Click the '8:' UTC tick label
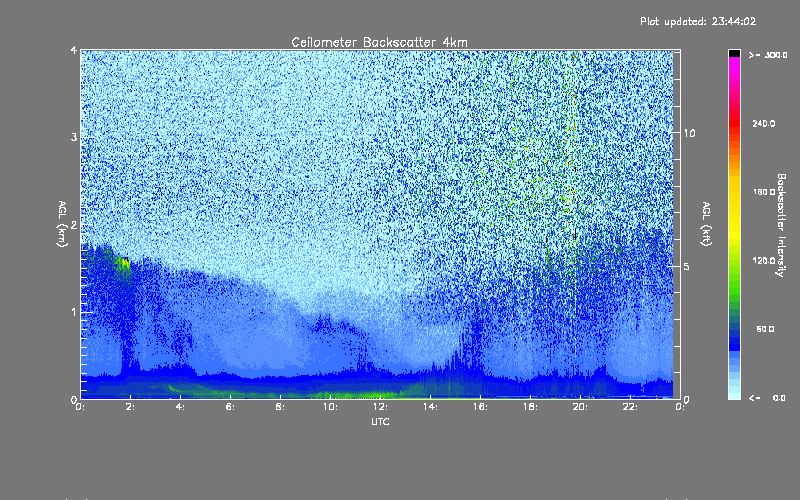 (280, 407)
